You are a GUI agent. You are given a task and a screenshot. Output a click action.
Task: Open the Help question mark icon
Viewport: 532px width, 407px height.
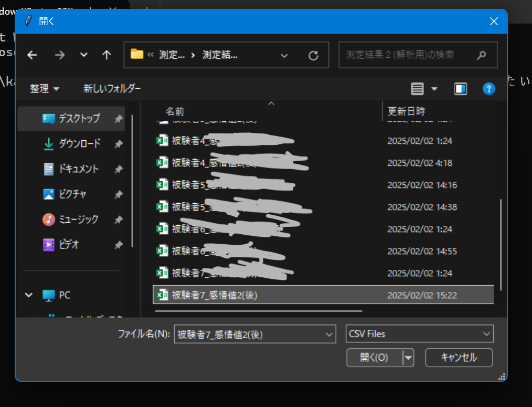[x=489, y=88]
